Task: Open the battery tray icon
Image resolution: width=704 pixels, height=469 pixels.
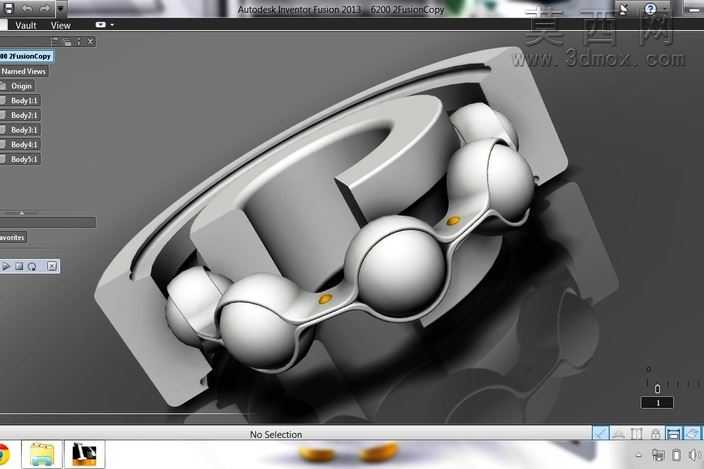Action: tap(676, 456)
